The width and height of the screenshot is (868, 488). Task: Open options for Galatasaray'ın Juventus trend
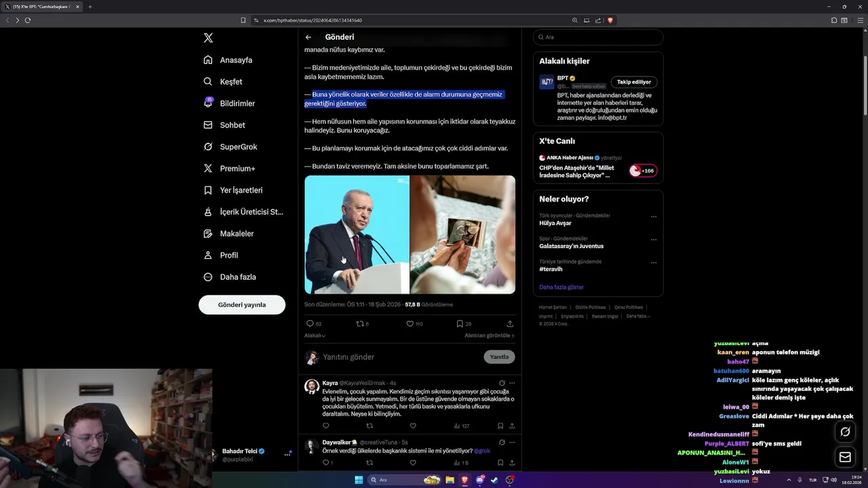[654, 240]
